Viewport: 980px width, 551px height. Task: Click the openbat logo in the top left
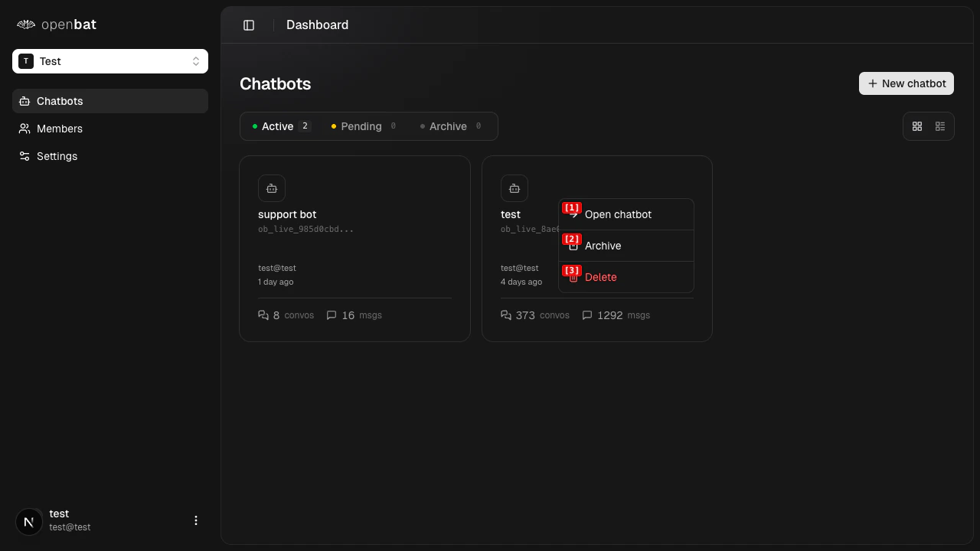coord(56,24)
